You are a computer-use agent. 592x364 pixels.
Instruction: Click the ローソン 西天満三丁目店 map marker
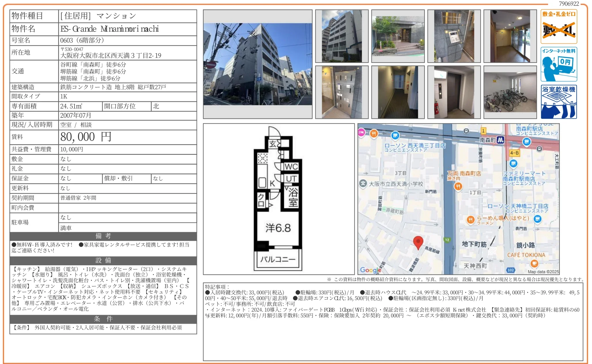[395, 135]
